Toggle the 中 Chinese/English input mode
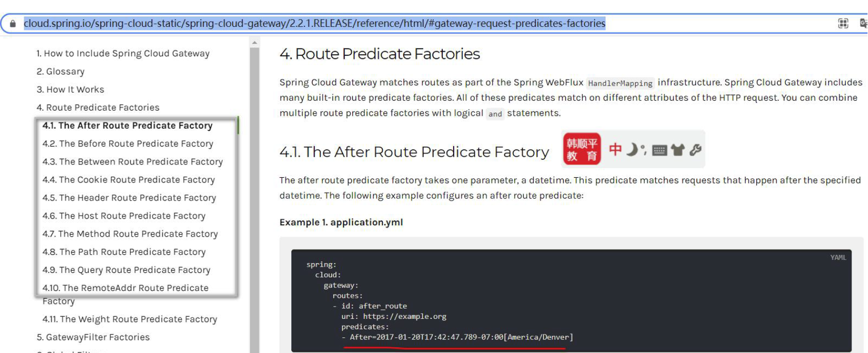The height and width of the screenshot is (353, 868). coord(615,149)
